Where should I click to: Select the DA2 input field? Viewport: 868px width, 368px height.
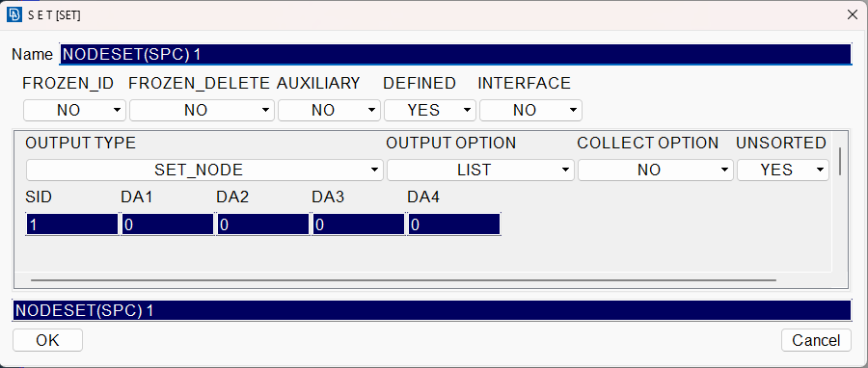[x=263, y=224]
